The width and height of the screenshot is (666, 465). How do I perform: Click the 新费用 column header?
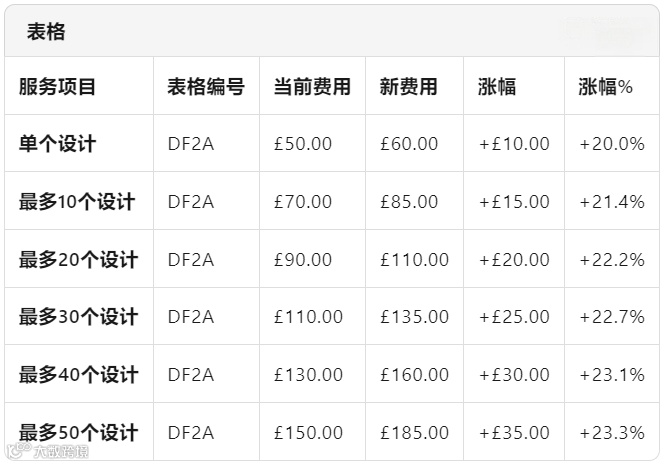tap(408, 87)
